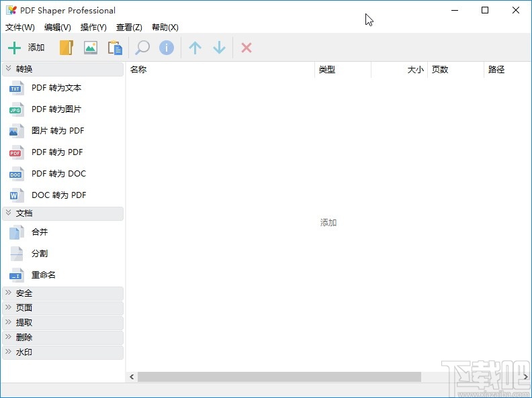Click the 添加 placeholder in file list

pyautogui.click(x=328, y=223)
